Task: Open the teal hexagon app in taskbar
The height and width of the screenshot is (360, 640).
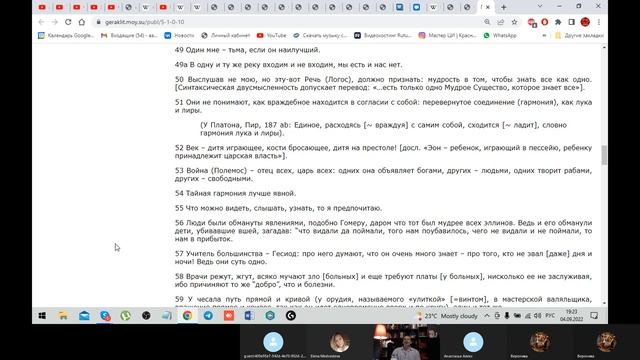Action: [x=270, y=316]
